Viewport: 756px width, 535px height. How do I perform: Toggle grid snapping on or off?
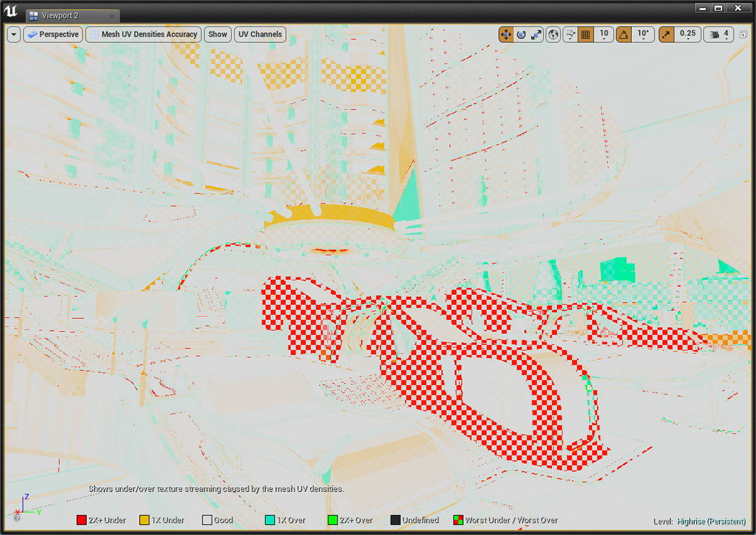585,35
